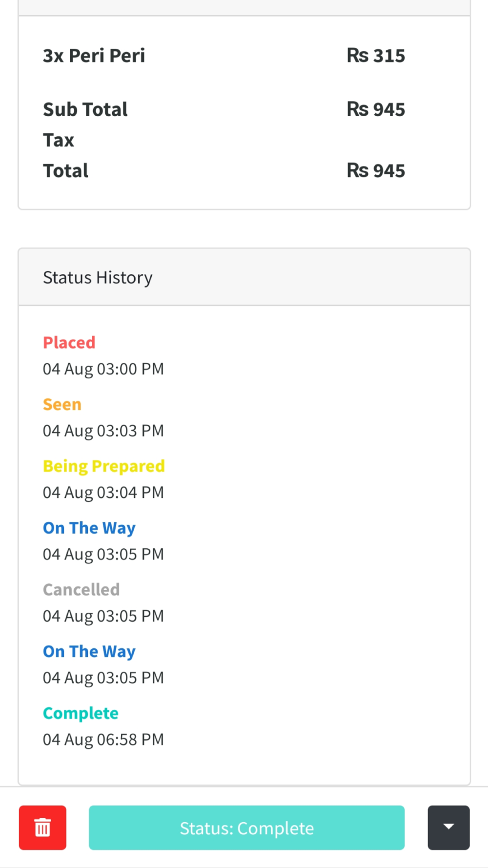The height and width of the screenshot is (868, 488).
Task: Select the Cancelled status label
Action: tap(81, 589)
